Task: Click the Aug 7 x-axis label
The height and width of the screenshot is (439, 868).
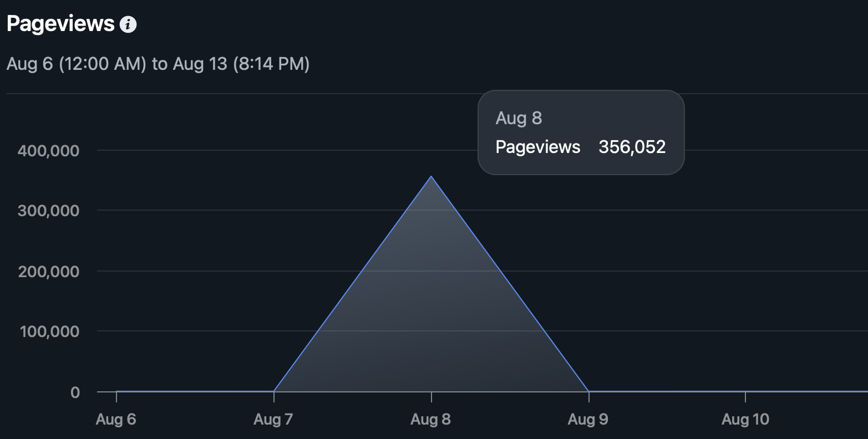Action: click(x=273, y=420)
